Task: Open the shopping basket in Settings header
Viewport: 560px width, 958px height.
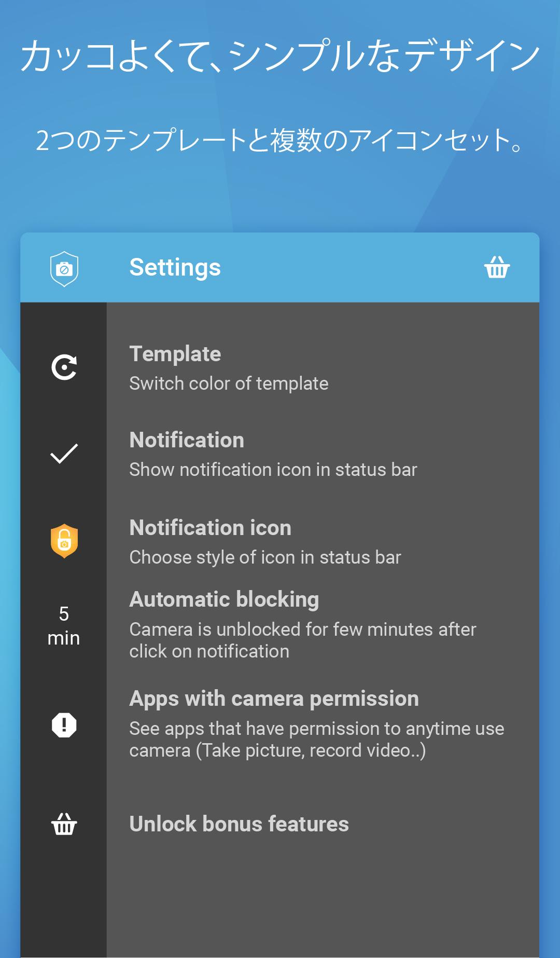Action: tap(497, 267)
